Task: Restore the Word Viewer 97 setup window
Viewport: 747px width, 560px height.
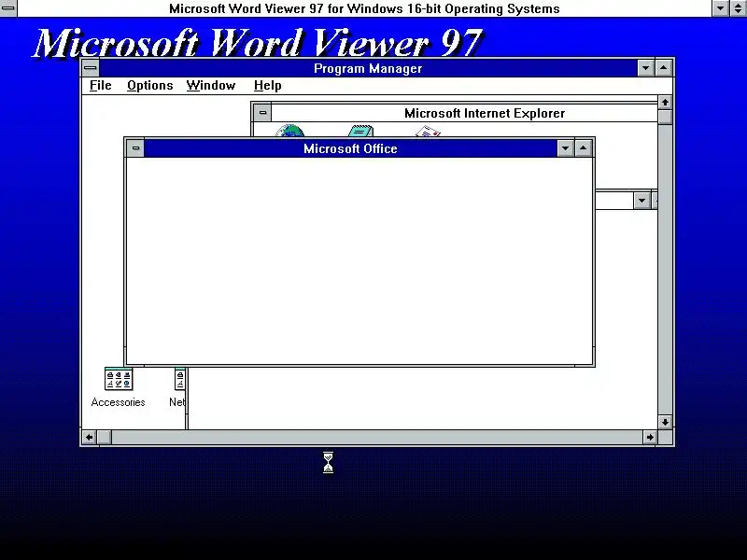Action: 739,8
